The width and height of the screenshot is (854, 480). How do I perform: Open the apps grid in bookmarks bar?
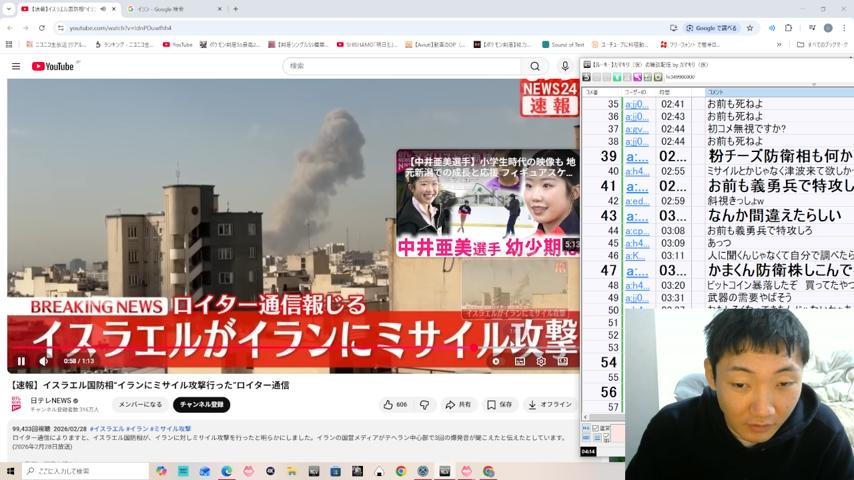click(9, 45)
